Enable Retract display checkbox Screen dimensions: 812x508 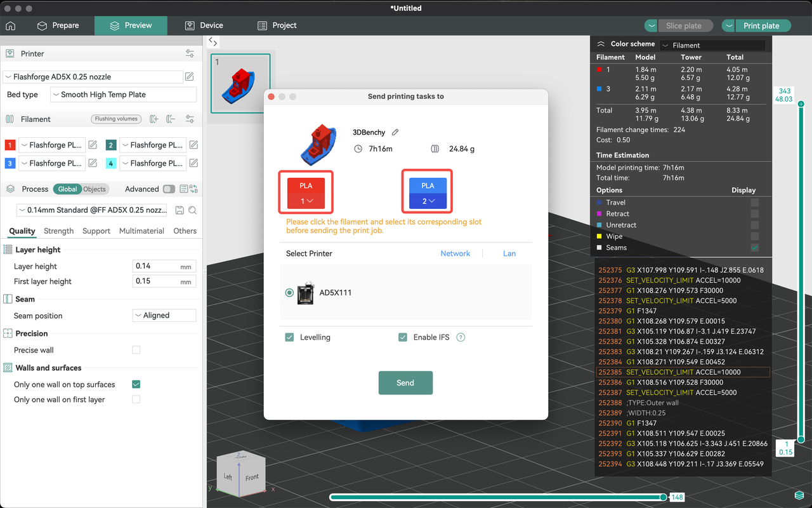pyautogui.click(x=754, y=214)
